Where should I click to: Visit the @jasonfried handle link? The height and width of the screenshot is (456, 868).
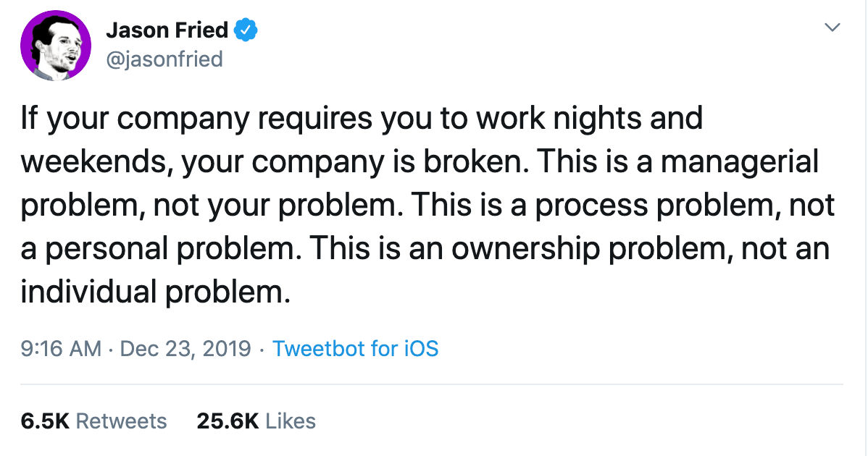click(x=164, y=59)
